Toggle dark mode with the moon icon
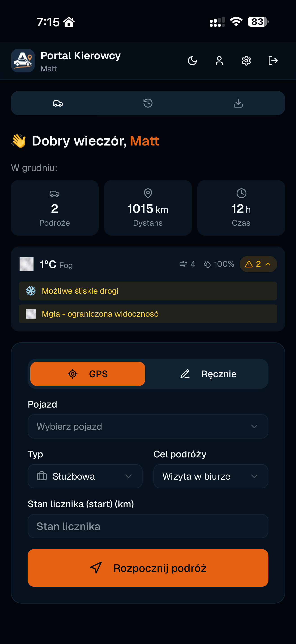This screenshot has width=296, height=644. pyautogui.click(x=192, y=61)
